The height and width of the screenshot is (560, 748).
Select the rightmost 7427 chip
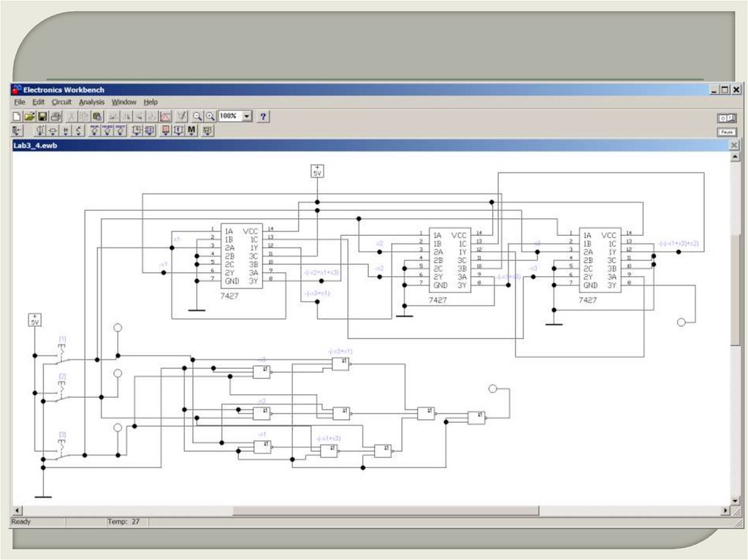(600, 260)
